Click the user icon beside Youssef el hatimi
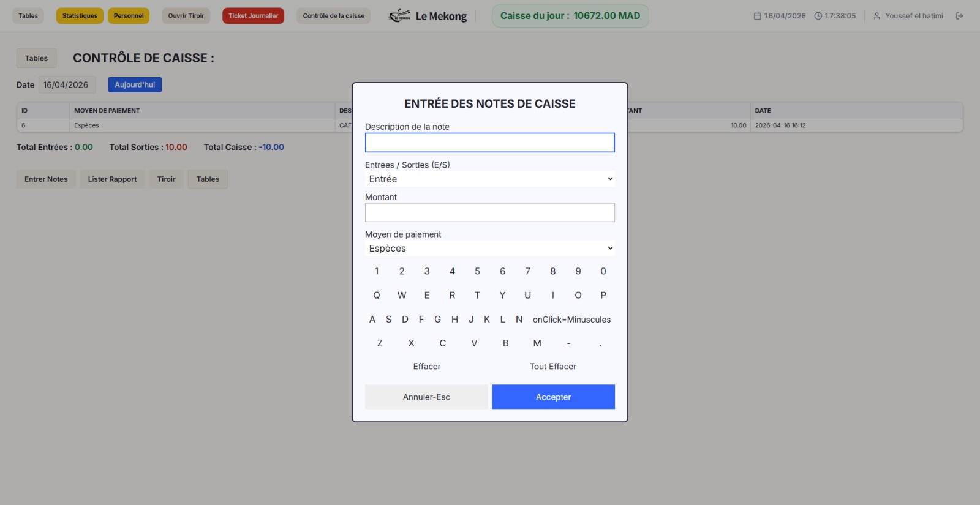Viewport: 980px width, 505px height. tap(876, 16)
